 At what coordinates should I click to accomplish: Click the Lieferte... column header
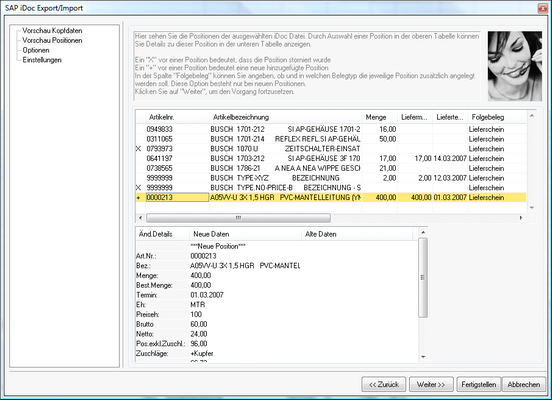pyautogui.click(x=450, y=117)
